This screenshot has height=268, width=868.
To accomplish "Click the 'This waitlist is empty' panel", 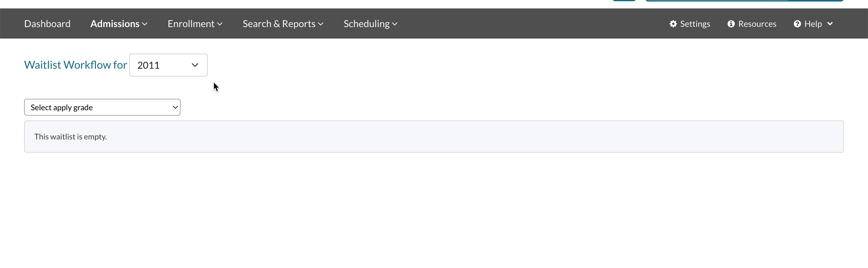I will click(x=434, y=137).
